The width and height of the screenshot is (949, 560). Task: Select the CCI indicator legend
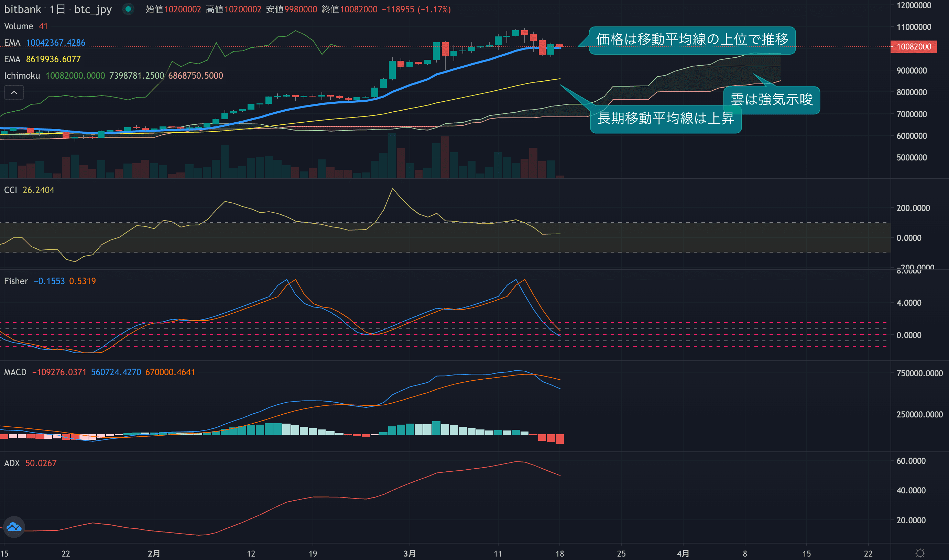(11, 190)
